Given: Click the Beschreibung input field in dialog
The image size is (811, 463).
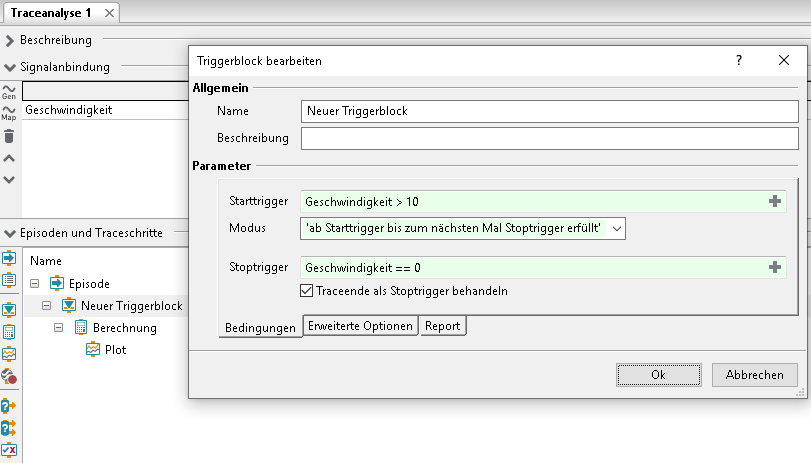Looking at the screenshot, I should click(549, 138).
